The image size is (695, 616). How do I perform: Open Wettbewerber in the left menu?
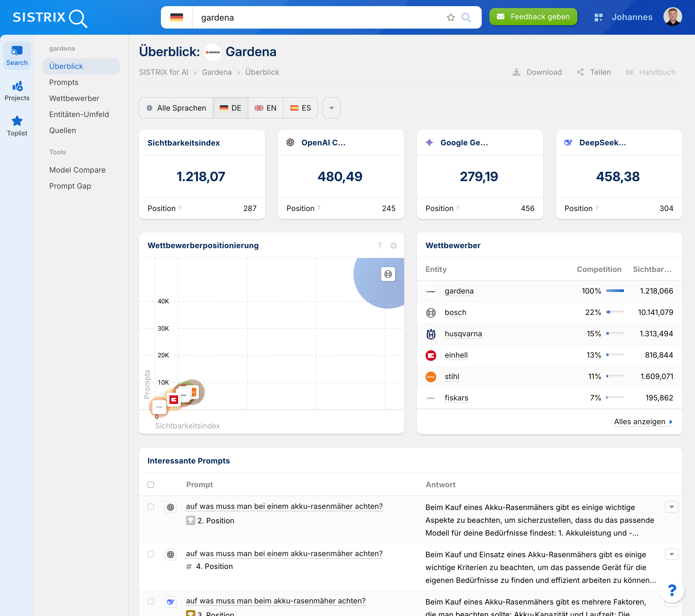(x=74, y=98)
